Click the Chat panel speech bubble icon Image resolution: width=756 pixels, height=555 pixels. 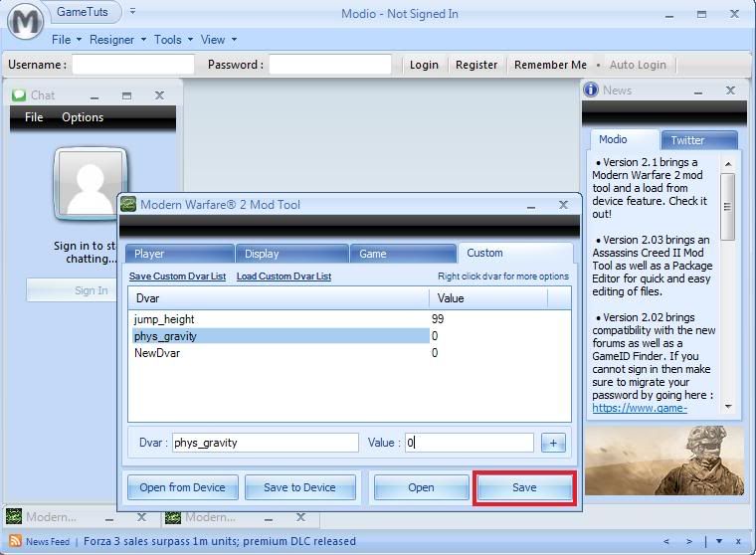tap(18, 95)
